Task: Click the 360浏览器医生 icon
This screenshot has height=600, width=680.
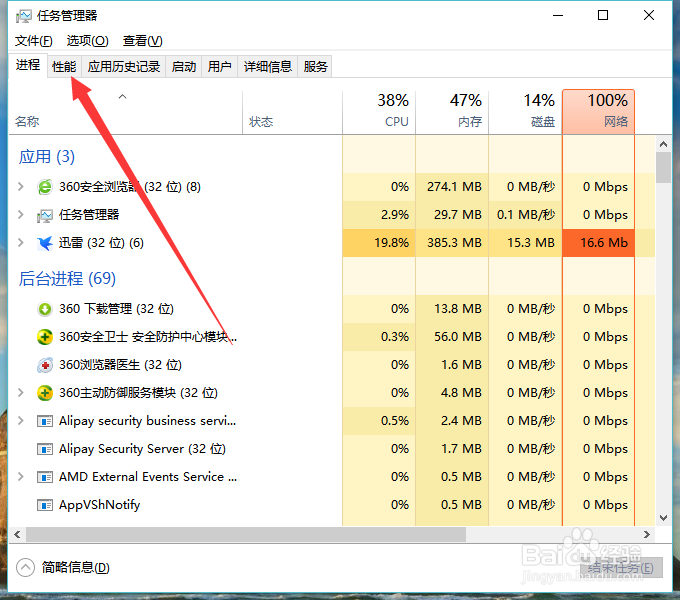Action: tap(45, 365)
